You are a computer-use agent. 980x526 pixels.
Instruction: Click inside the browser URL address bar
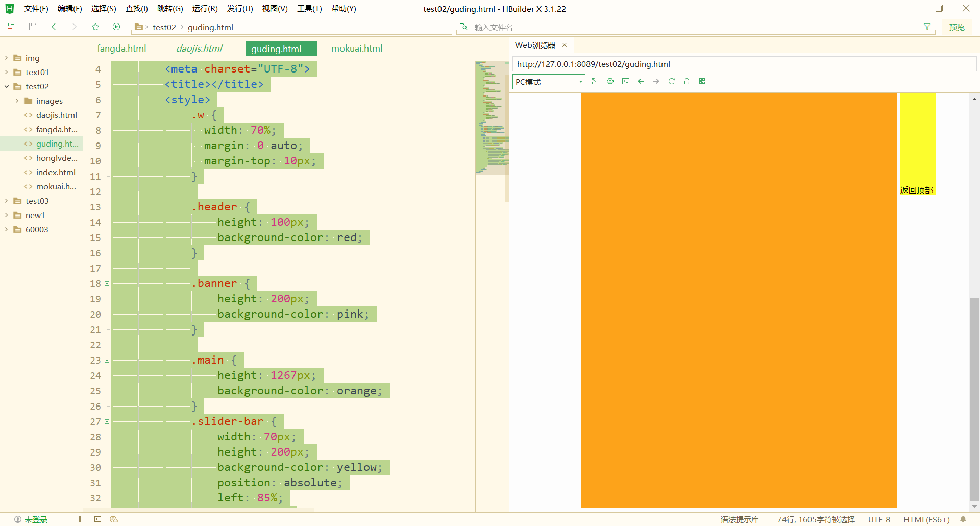[x=664, y=64]
